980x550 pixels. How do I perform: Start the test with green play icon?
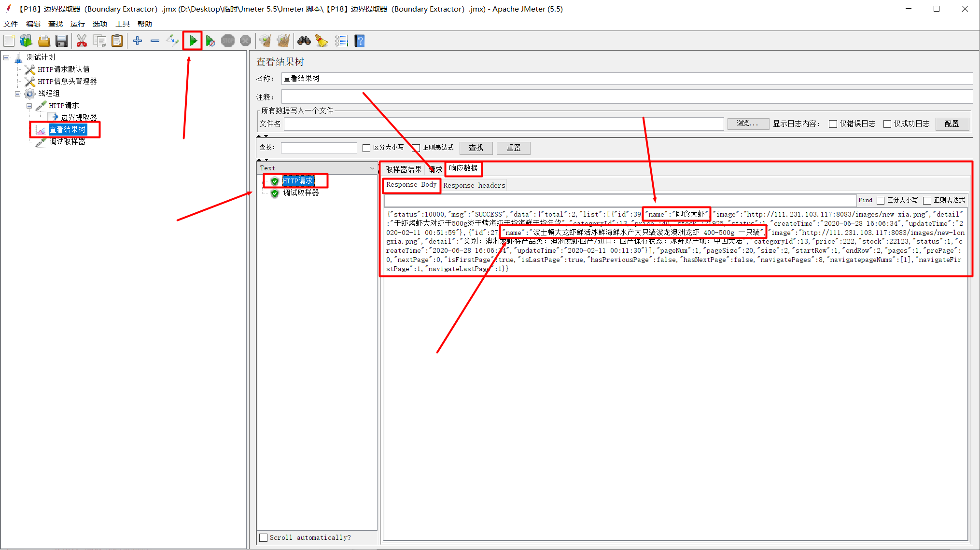[193, 41]
